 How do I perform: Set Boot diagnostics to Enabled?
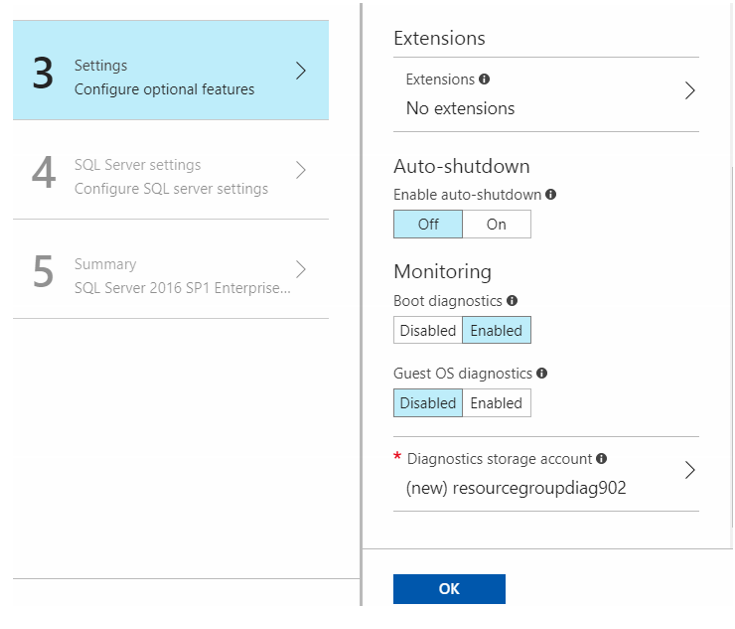pos(496,330)
